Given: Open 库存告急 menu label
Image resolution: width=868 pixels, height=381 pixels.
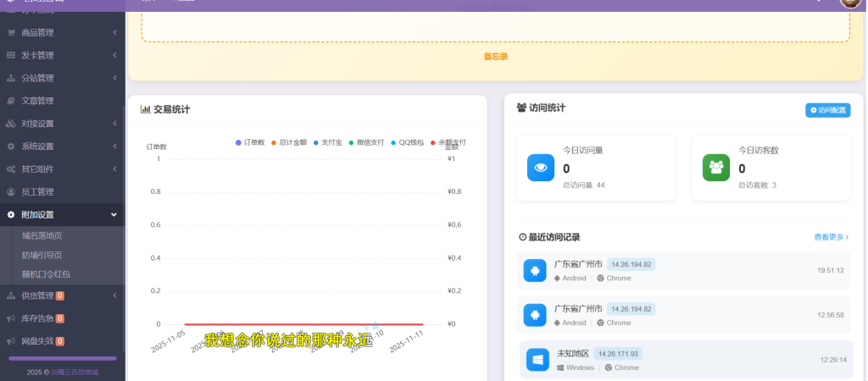Looking at the screenshot, I should [x=37, y=318].
